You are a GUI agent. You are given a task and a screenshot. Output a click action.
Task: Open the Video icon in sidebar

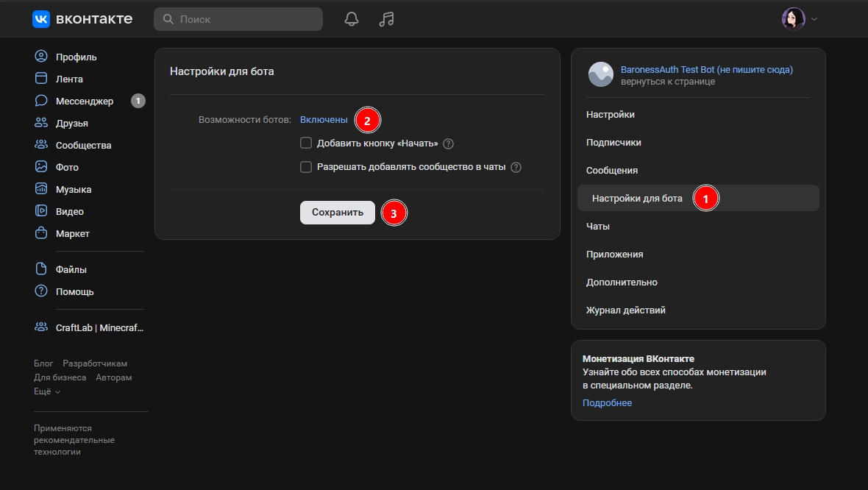click(x=41, y=211)
